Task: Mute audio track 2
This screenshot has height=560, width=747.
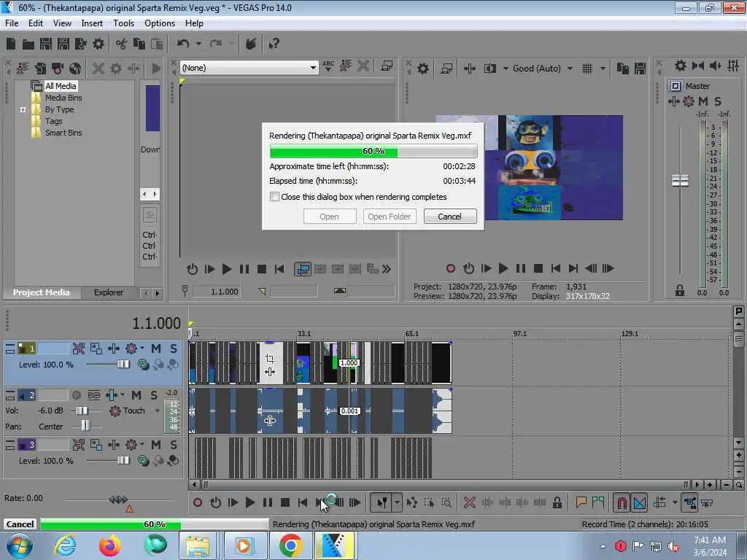Action: pos(136,395)
